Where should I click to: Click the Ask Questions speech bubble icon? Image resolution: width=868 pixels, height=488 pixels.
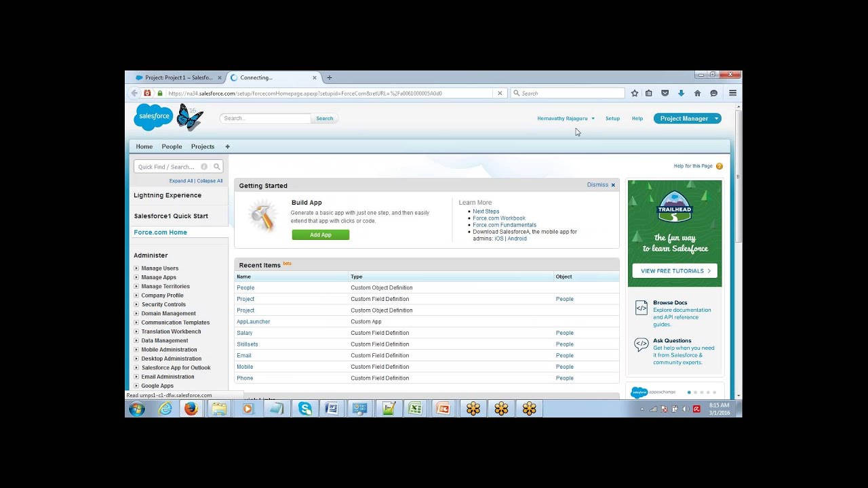pyautogui.click(x=642, y=344)
